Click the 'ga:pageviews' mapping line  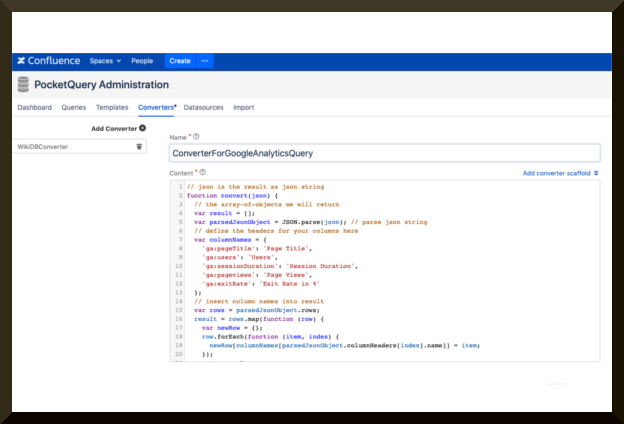257,275
